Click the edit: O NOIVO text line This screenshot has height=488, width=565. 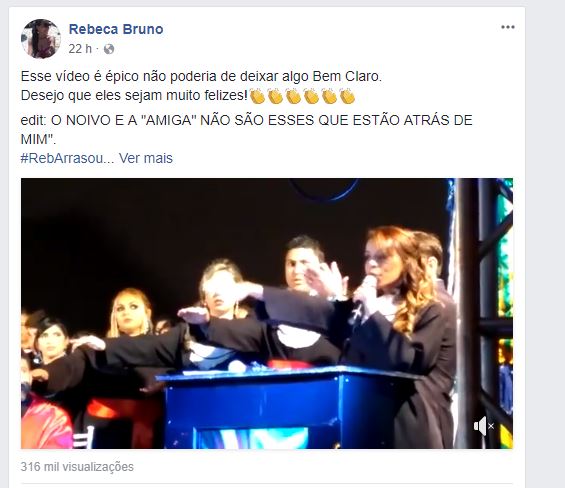click(246, 129)
